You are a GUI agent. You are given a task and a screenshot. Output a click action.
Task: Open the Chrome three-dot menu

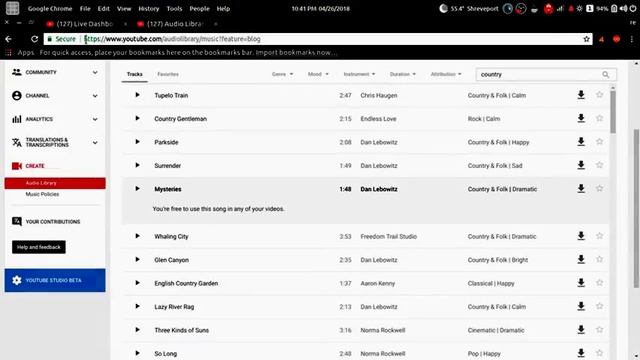[632, 39]
